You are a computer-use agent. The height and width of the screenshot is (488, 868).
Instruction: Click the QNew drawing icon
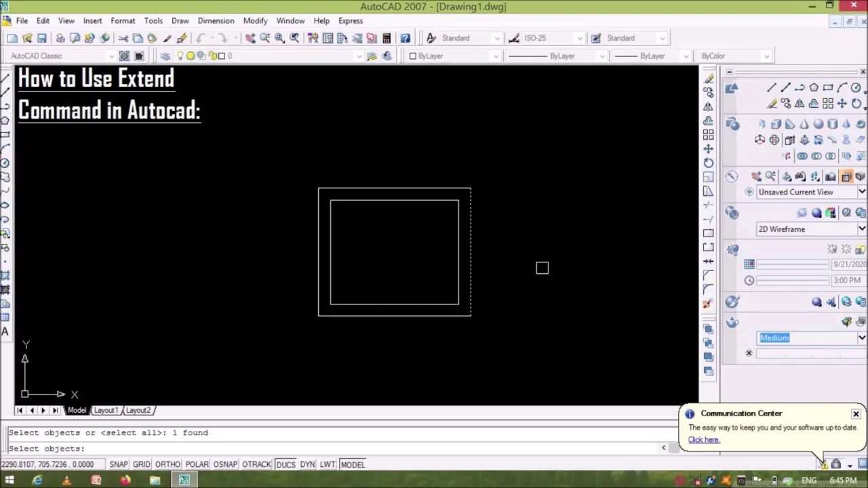click(x=12, y=38)
